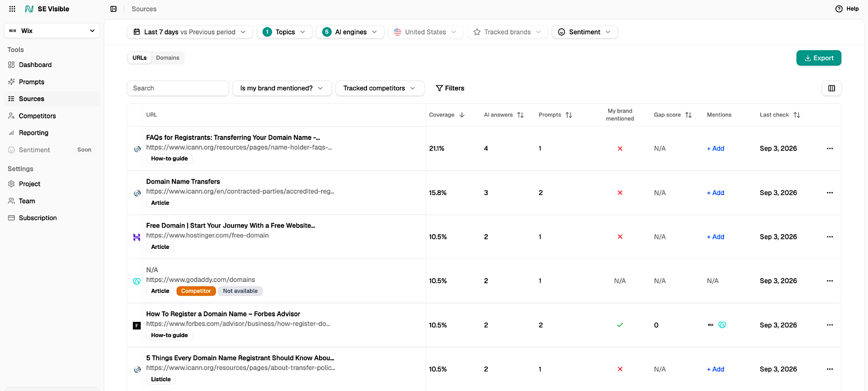The width and height of the screenshot is (868, 391).
Task: Open Tracked competitors dropdown
Action: coord(380,88)
